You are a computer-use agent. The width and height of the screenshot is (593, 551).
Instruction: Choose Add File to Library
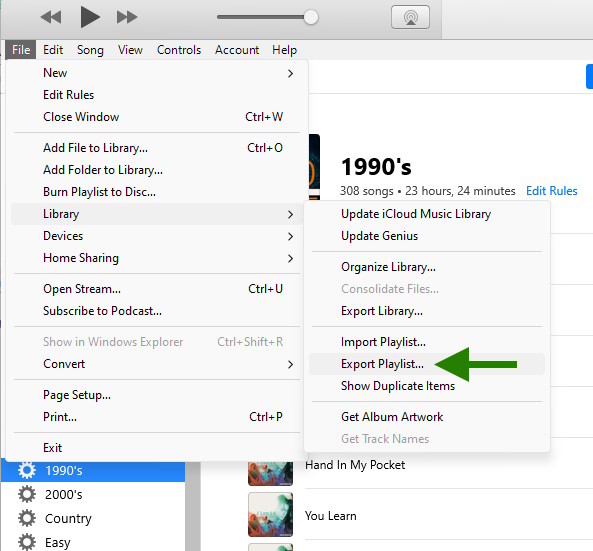(157, 148)
